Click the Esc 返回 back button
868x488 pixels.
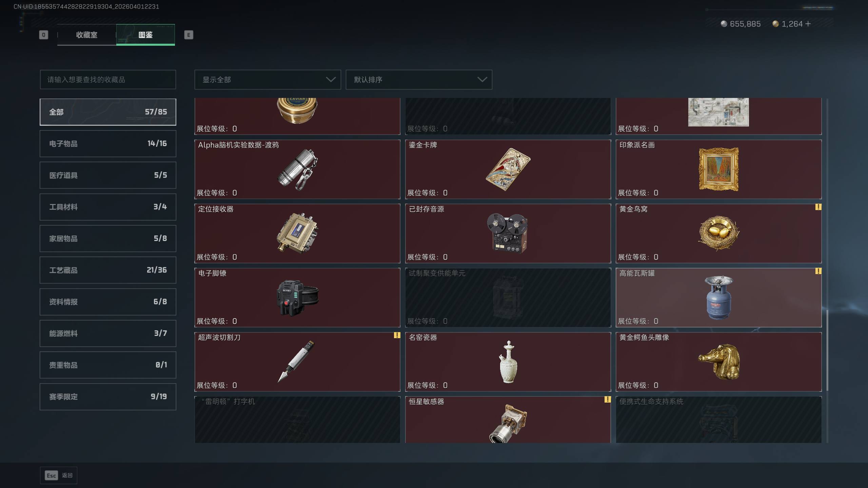(59, 475)
